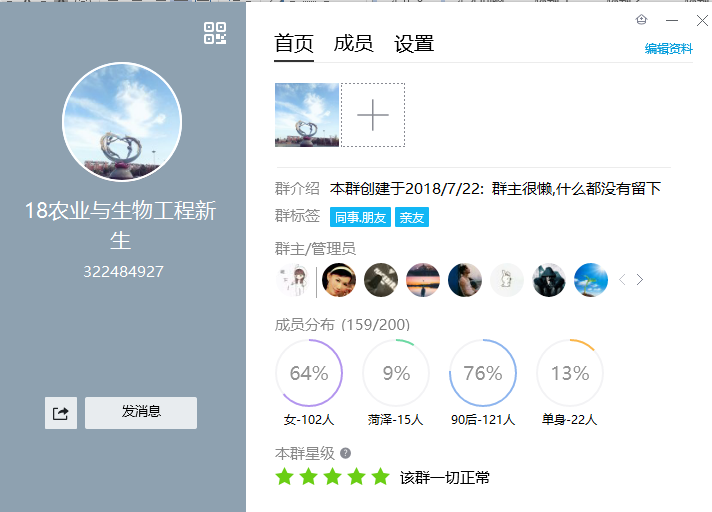The image size is (712, 512).
Task: Click the share group icon button
Action: tap(60, 413)
